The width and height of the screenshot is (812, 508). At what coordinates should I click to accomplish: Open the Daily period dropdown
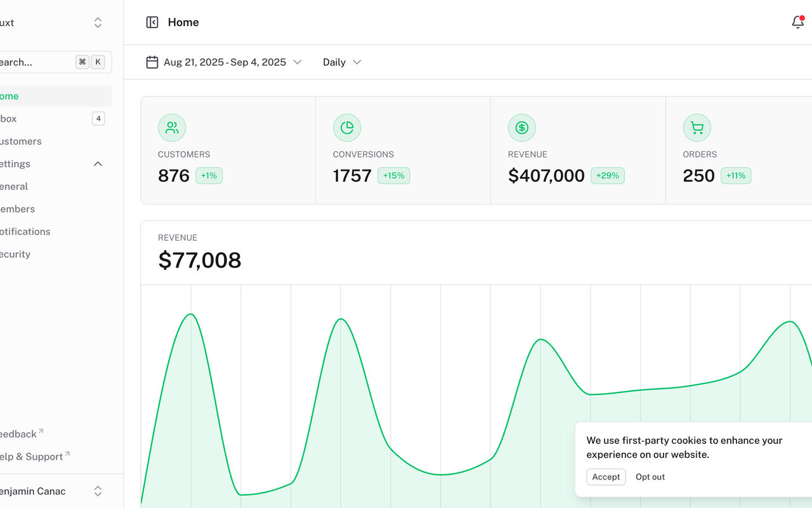point(342,62)
